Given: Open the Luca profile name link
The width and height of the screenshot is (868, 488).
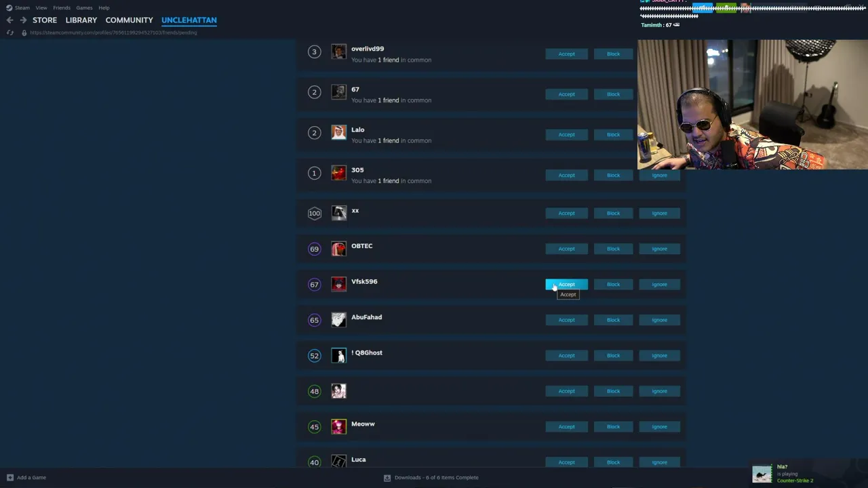Looking at the screenshot, I should click(358, 460).
